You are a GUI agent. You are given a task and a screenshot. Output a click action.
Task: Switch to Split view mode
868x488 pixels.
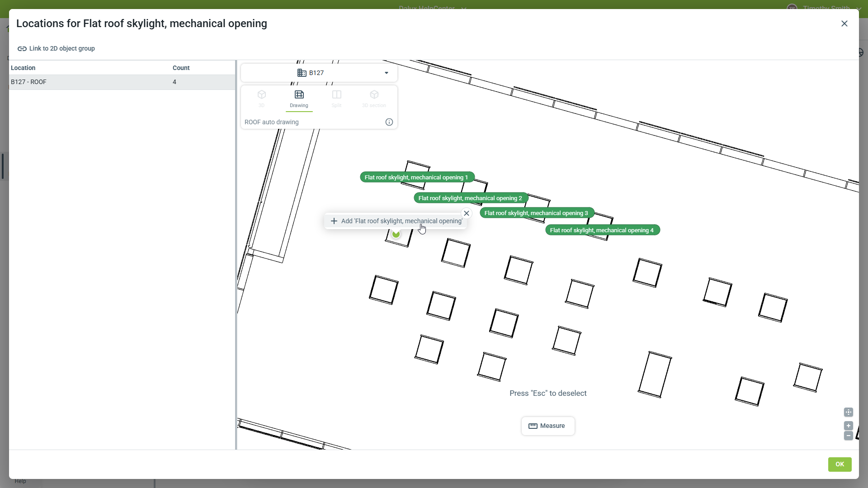point(336,99)
